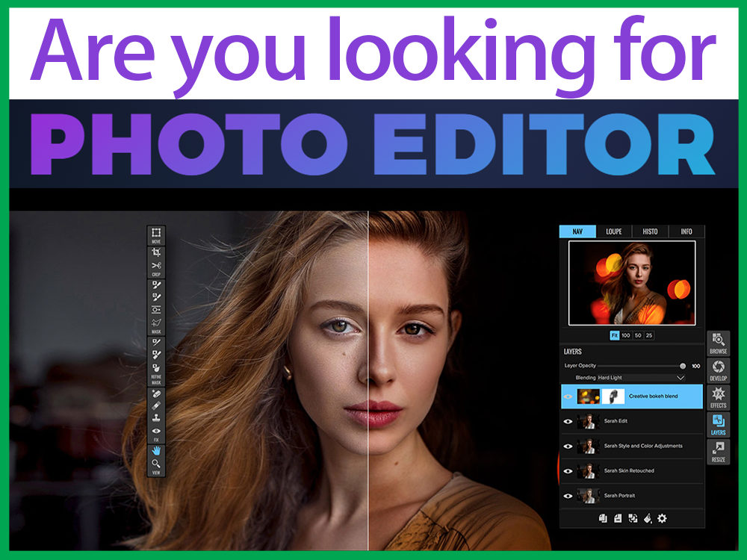
Task: Set zoom to 100 using the zoom button
Action: pos(625,335)
